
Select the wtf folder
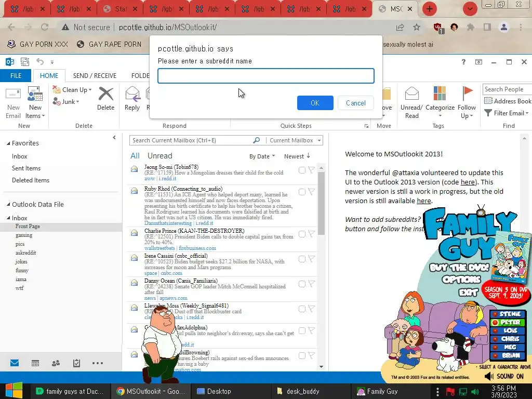19,288
